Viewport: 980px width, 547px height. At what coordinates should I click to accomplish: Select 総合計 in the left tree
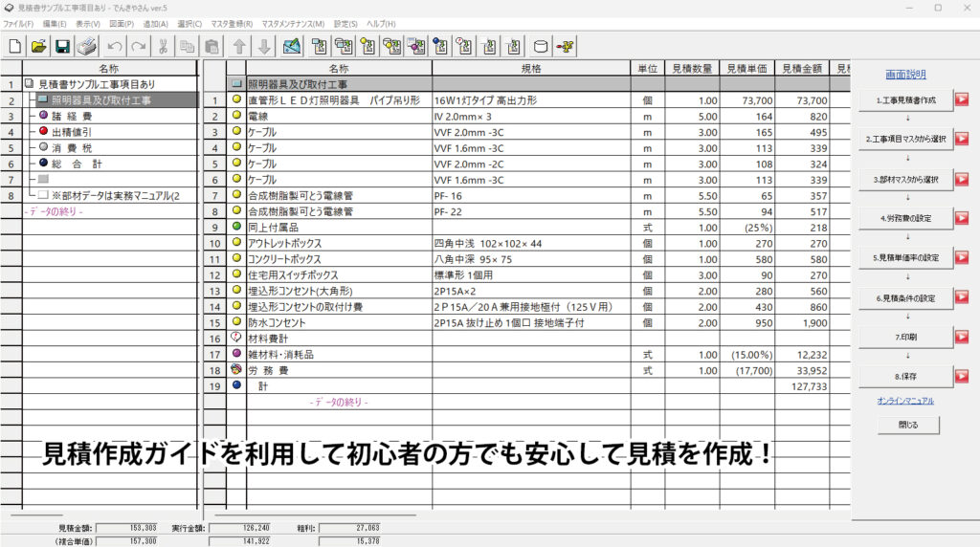(x=77, y=164)
